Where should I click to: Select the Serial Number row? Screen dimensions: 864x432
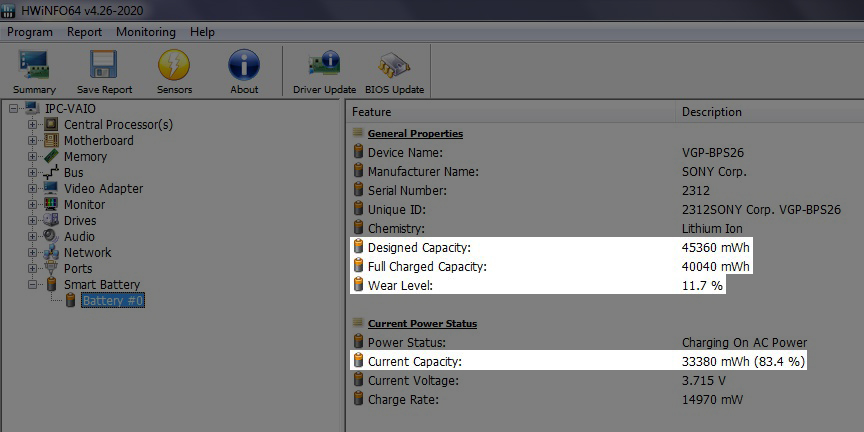[606, 191]
